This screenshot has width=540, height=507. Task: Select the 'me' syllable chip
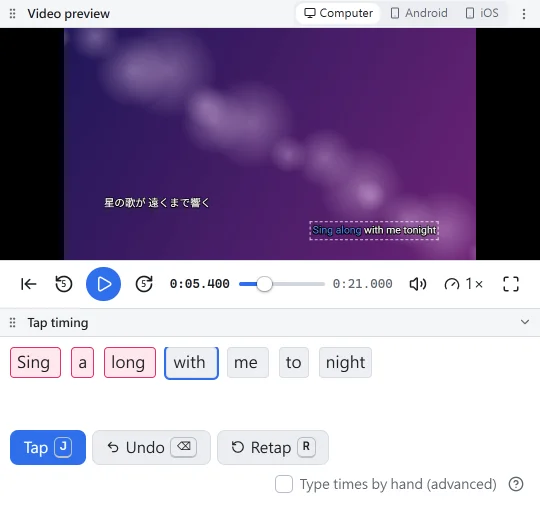[248, 363]
